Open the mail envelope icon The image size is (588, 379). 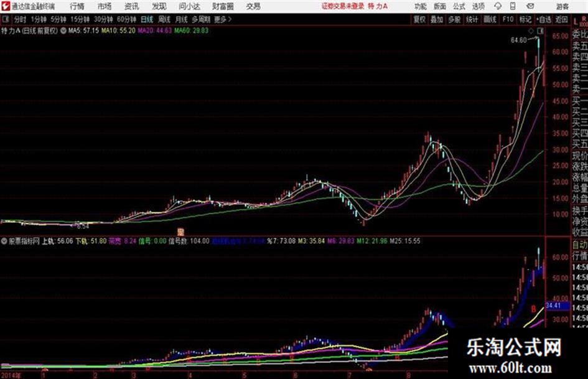(530, 6)
